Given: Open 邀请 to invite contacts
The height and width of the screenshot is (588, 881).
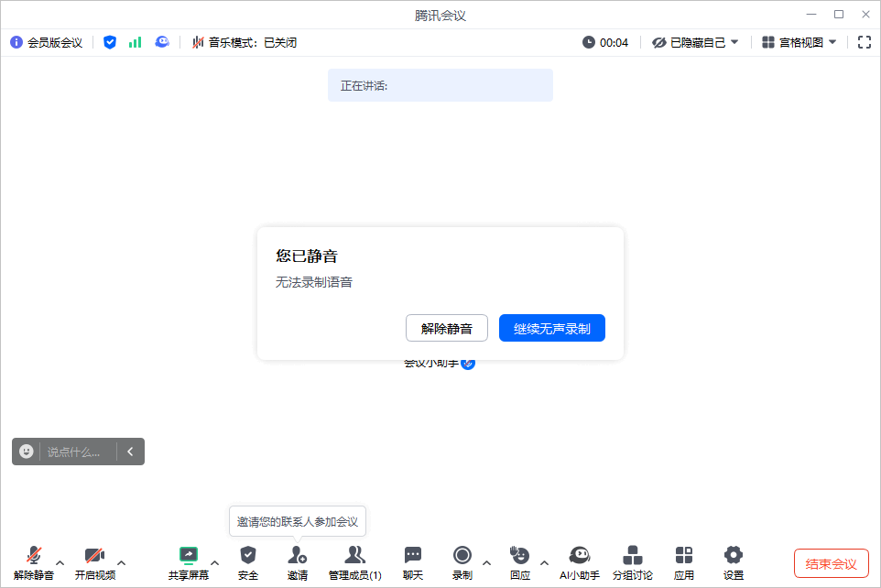Looking at the screenshot, I should (x=297, y=562).
